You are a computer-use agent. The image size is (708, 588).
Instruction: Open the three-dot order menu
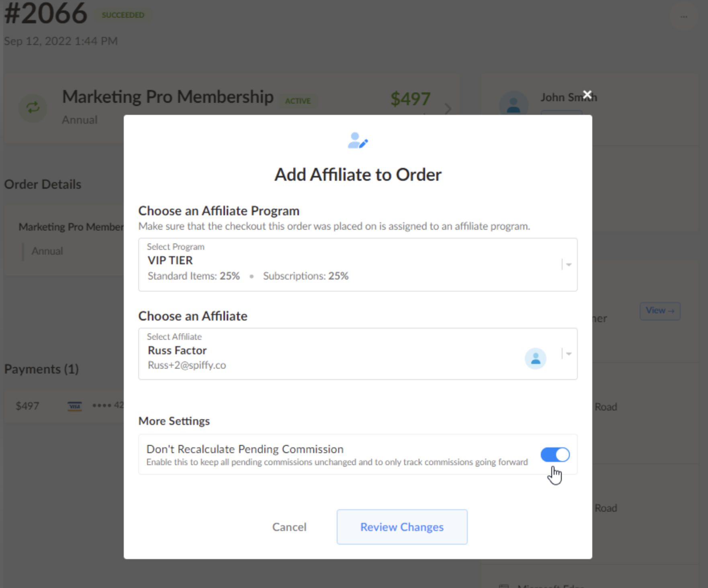[x=684, y=17]
